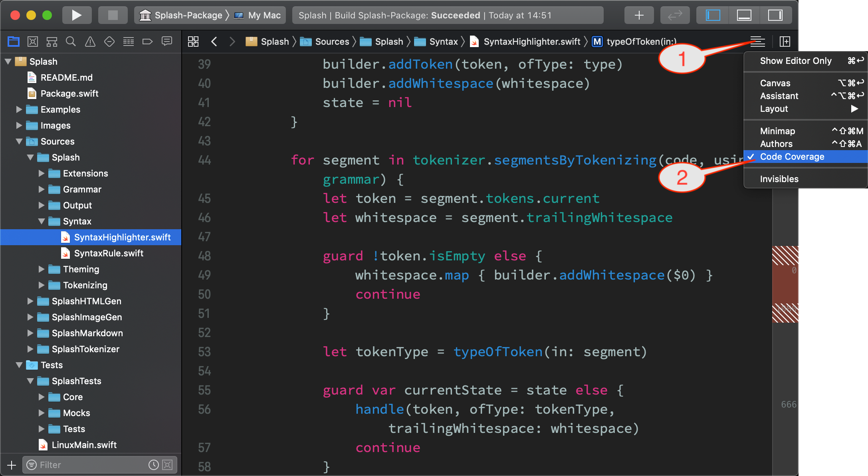Open the Test navigator
This screenshot has width=868, height=476.
pyautogui.click(x=109, y=42)
